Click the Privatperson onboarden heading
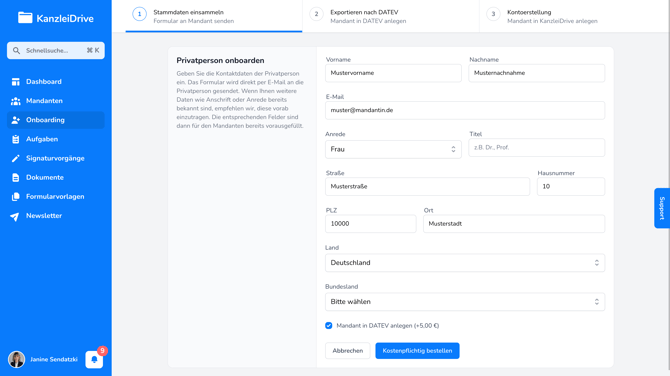Viewport: 670px width, 376px height. (220, 61)
